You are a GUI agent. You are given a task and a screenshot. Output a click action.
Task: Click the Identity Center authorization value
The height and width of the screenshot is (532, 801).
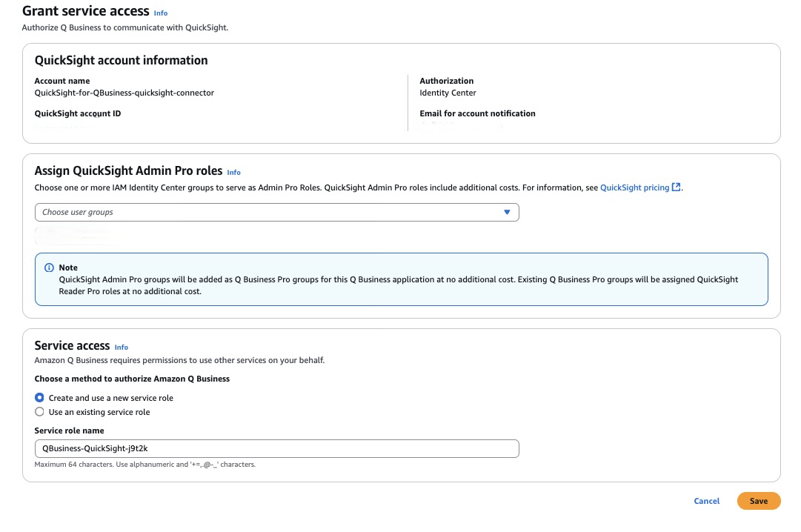pyautogui.click(x=448, y=93)
